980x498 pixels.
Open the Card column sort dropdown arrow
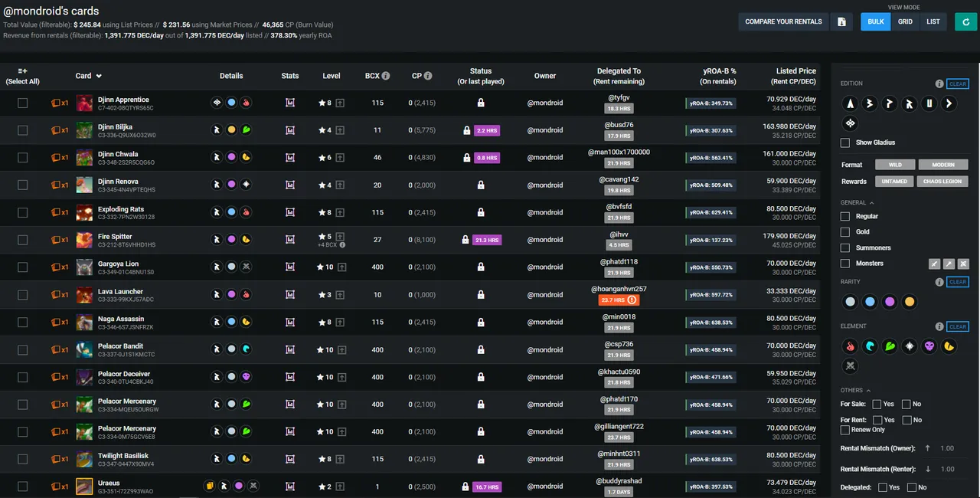[x=99, y=76]
